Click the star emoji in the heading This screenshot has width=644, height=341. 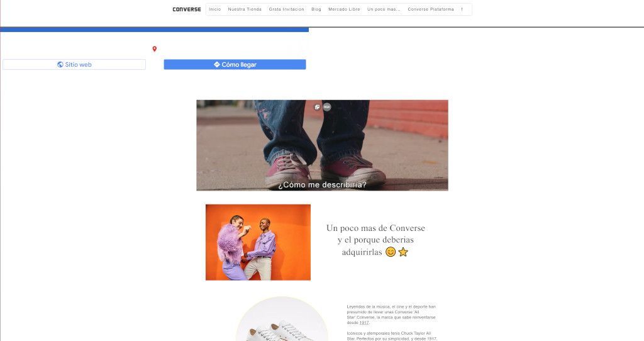403,252
